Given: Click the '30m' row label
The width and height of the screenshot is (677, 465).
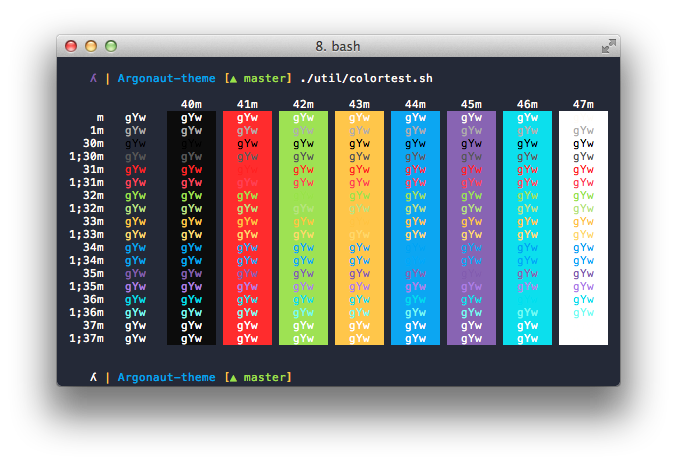Looking at the screenshot, I should [93, 143].
